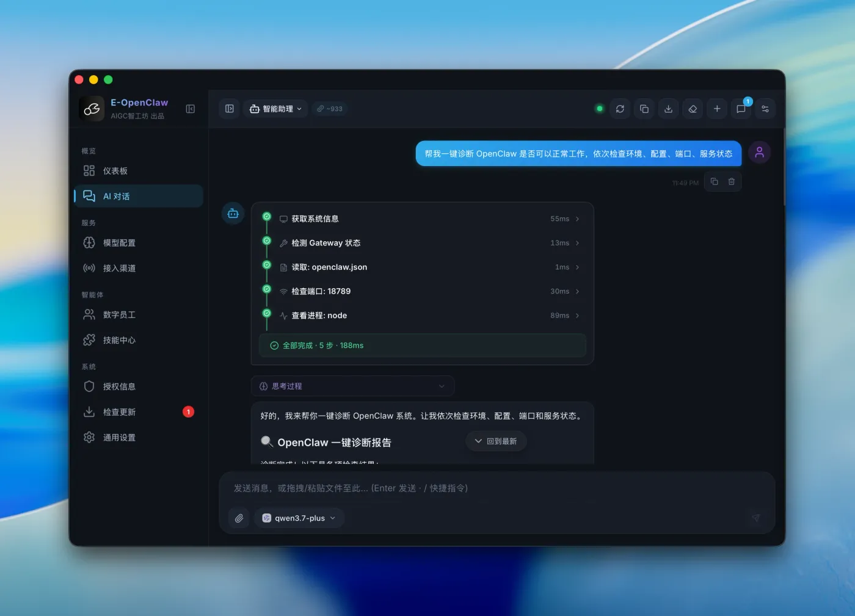The width and height of the screenshot is (855, 616).
Task: Expand the 思考过程 collapsible section
Action: (352, 386)
